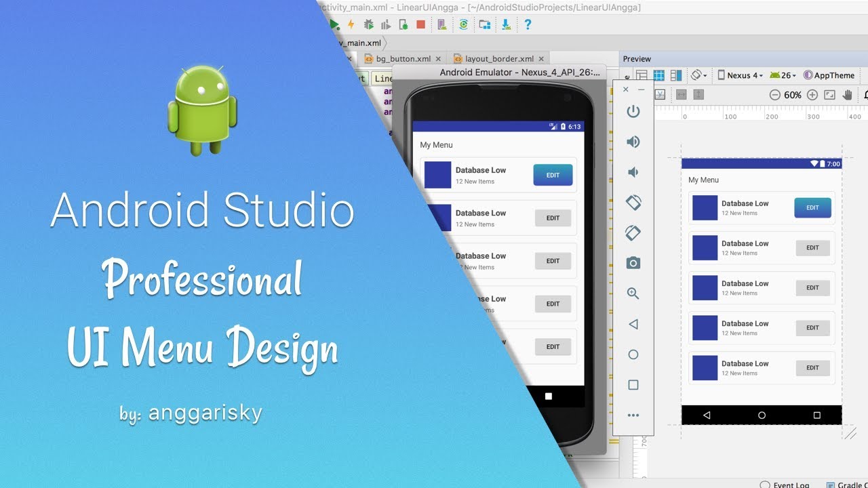Open emulator extended controls (three dots)
This screenshot has width=868, height=488.
click(x=633, y=415)
